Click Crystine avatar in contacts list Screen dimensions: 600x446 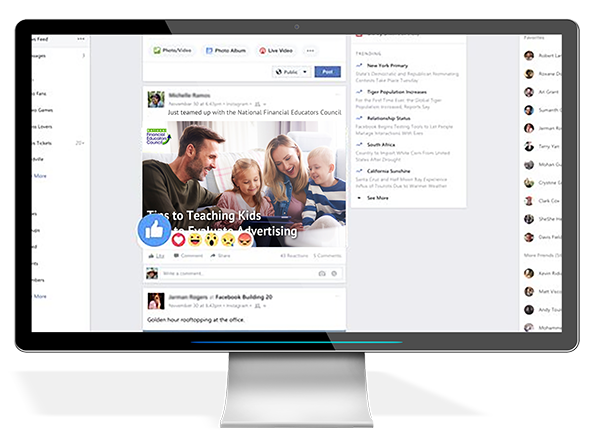pyautogui.click(x=529, y=183)
